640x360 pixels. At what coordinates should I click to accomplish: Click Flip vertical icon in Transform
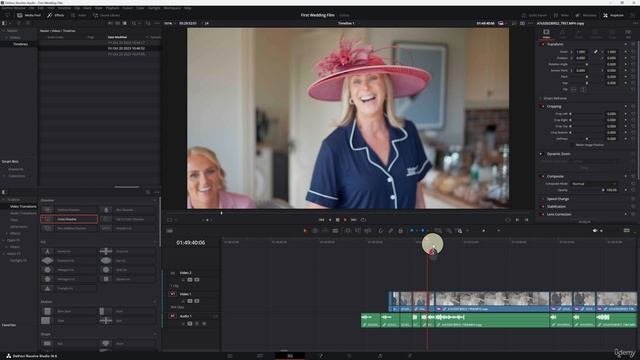coord(583,89)
